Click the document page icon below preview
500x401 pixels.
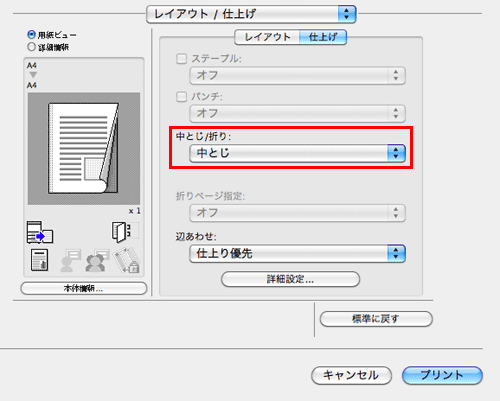39,260
